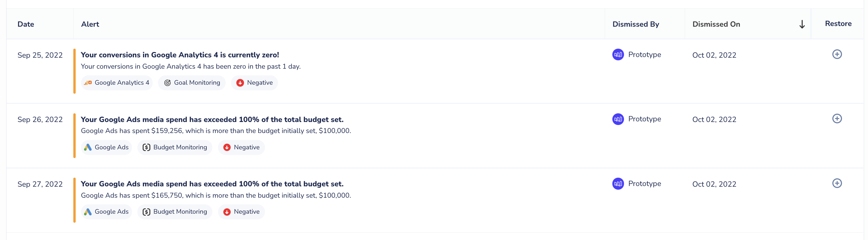Open the $159,256 Google Ads spend alert
The image size is (868, 240).
tap(212, 120)
